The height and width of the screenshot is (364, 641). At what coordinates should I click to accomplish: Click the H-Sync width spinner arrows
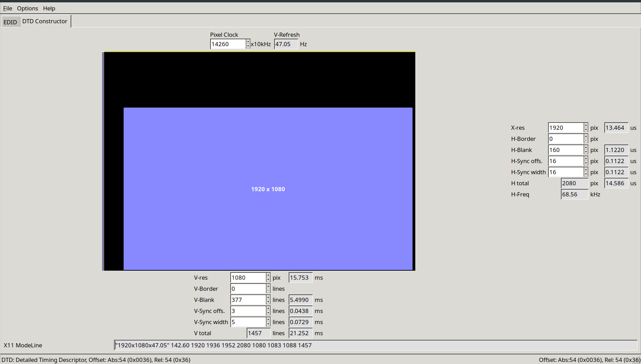[586, 172]
